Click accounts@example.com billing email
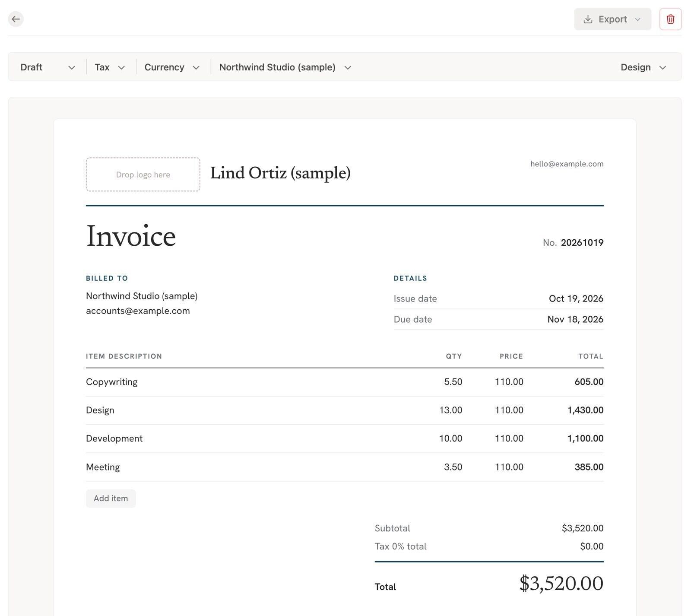691x616 pixels. (x=138, y=311)
